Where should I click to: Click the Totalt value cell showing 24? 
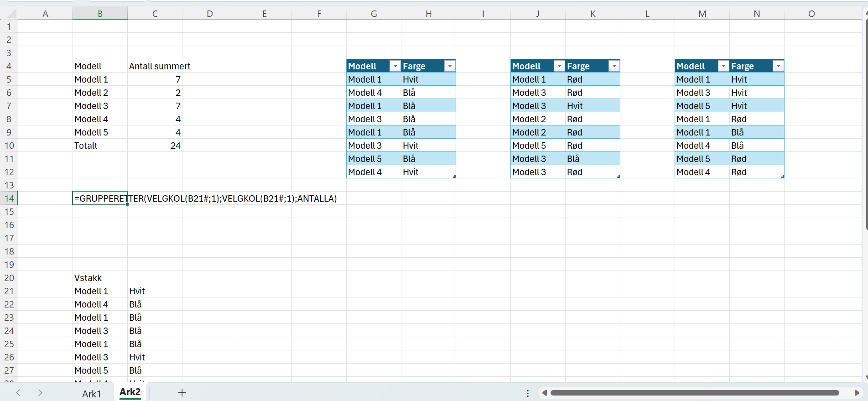155,146
